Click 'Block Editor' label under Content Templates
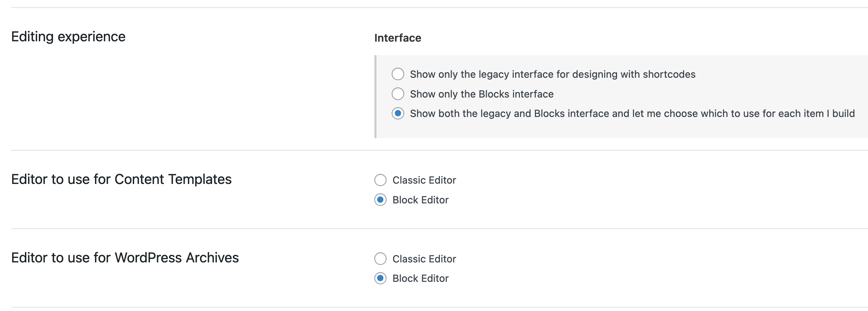868x311 pixels. point(420,200)
